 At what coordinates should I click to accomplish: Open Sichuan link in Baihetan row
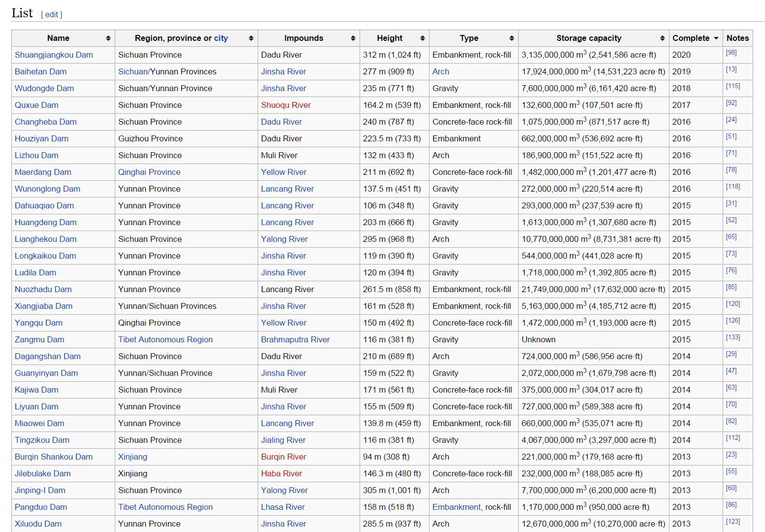[x=133, y=72]
